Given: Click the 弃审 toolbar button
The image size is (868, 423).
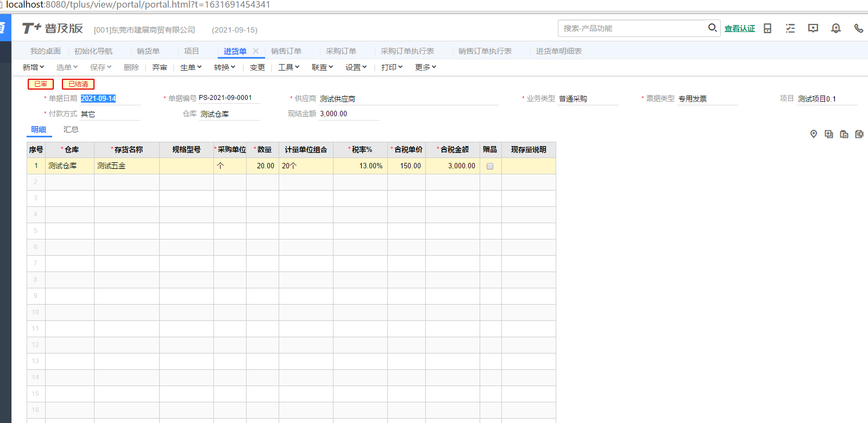Looking at the screenshot, I should pos(160,67).
